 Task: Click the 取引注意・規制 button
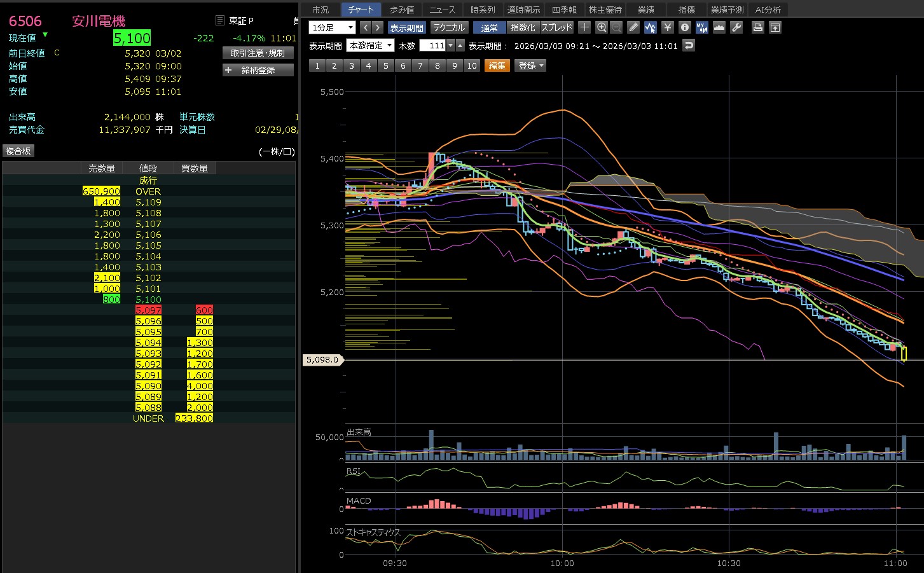258,53
